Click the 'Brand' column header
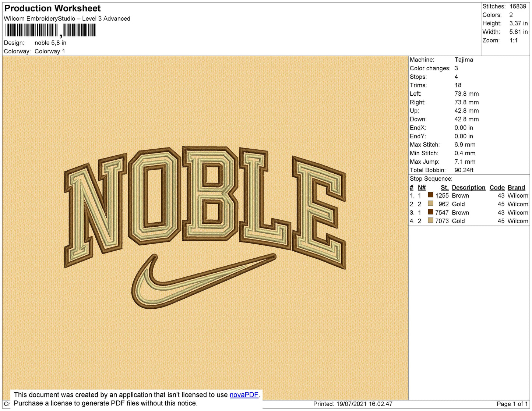This screenshot has height=411, width=532. click(516, 187)
